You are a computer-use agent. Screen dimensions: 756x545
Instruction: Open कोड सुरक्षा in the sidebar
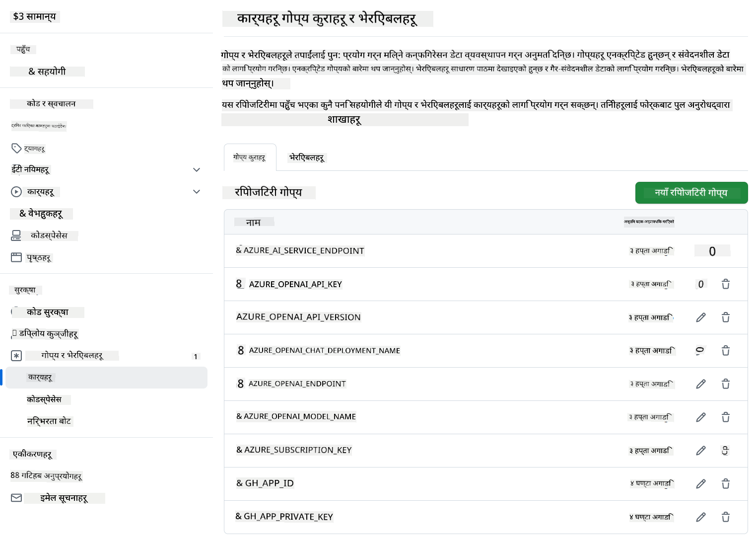coord(48,312)
